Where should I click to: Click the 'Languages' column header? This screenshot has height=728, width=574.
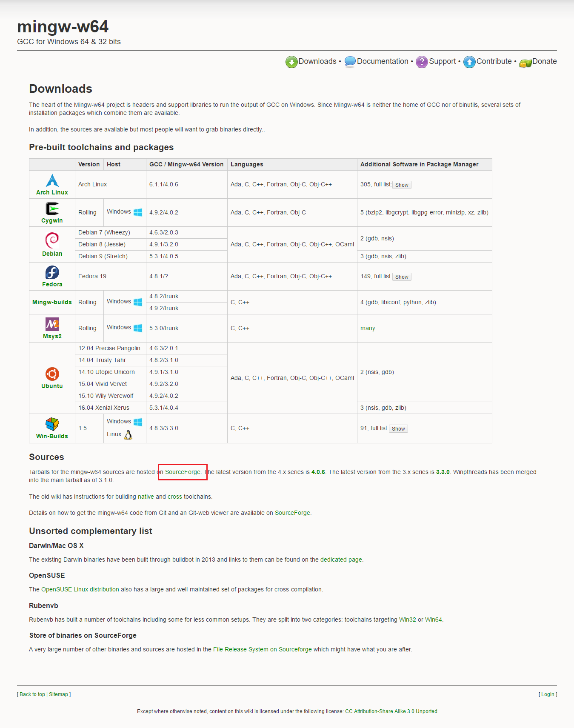coord(292,164)
